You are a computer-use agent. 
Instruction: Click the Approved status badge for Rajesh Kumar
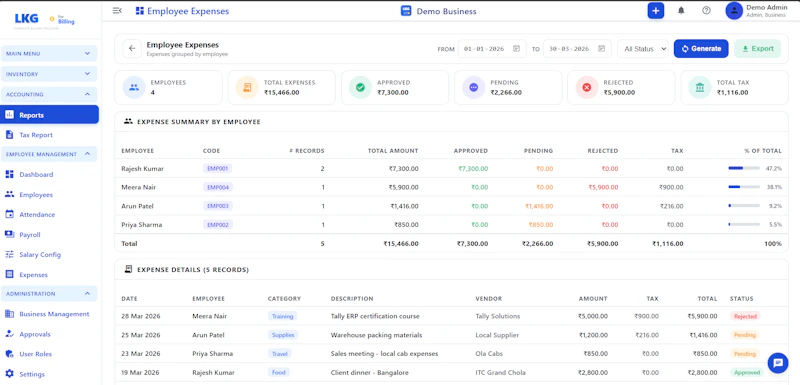point(746,372)
